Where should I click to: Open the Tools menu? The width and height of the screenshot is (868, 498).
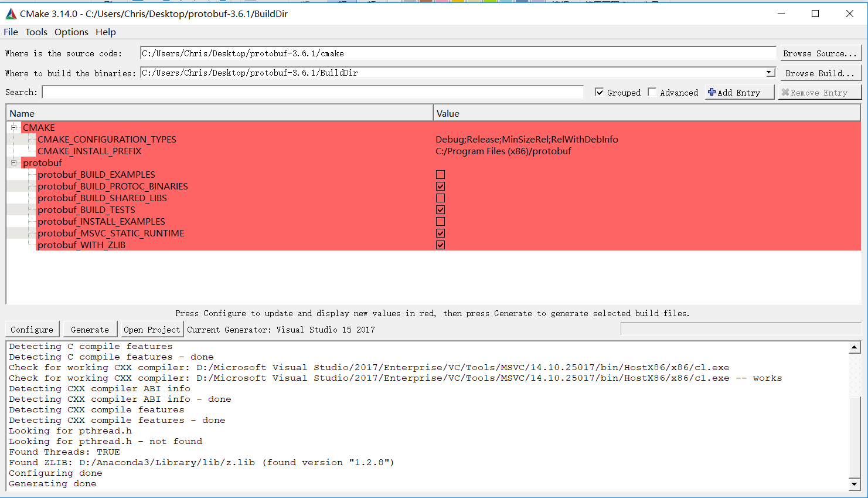36,32
